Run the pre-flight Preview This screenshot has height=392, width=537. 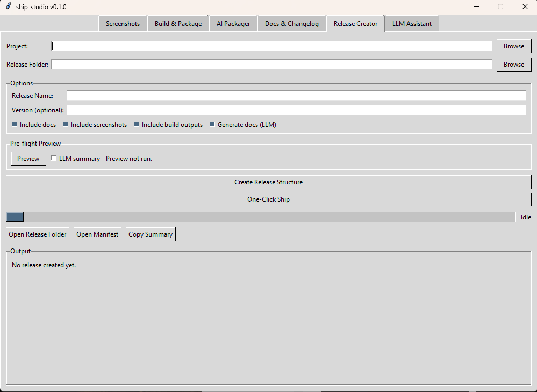(x=28, y=158)
